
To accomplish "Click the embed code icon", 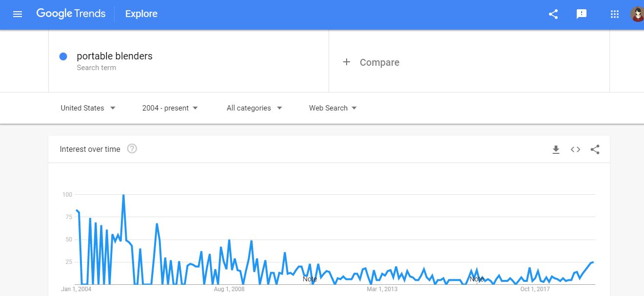I will click(575, 149).
